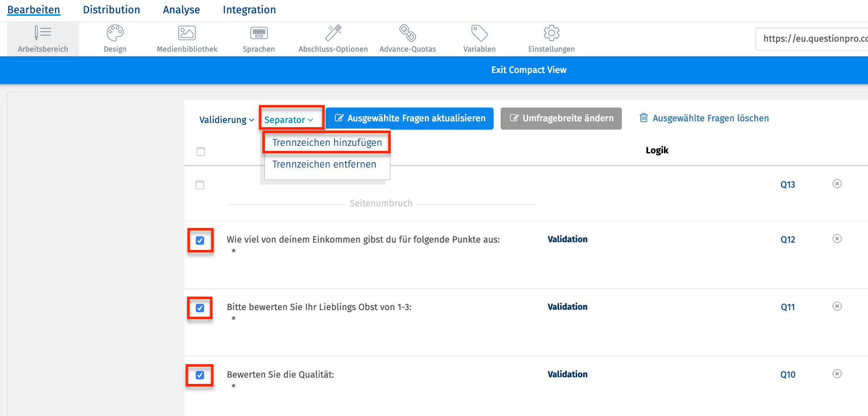Click the survey URL input field
868x416 pixels.
point(812,39)
